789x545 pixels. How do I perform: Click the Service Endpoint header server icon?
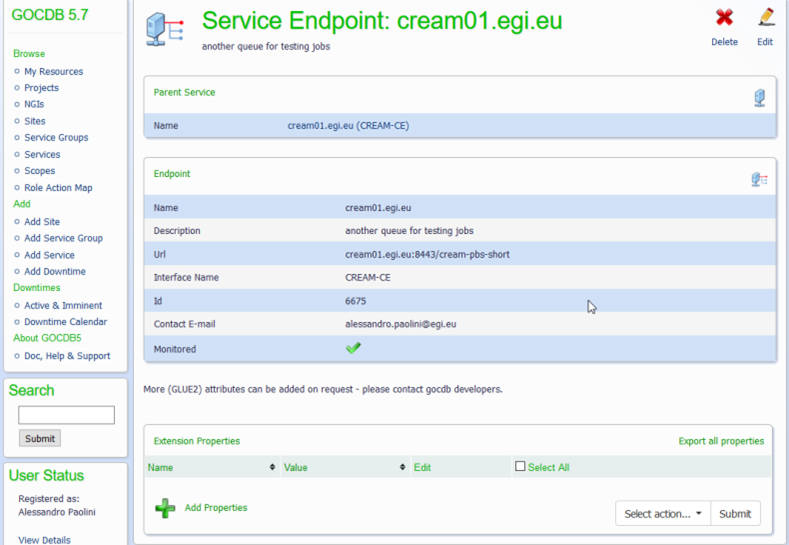point(165,29)
